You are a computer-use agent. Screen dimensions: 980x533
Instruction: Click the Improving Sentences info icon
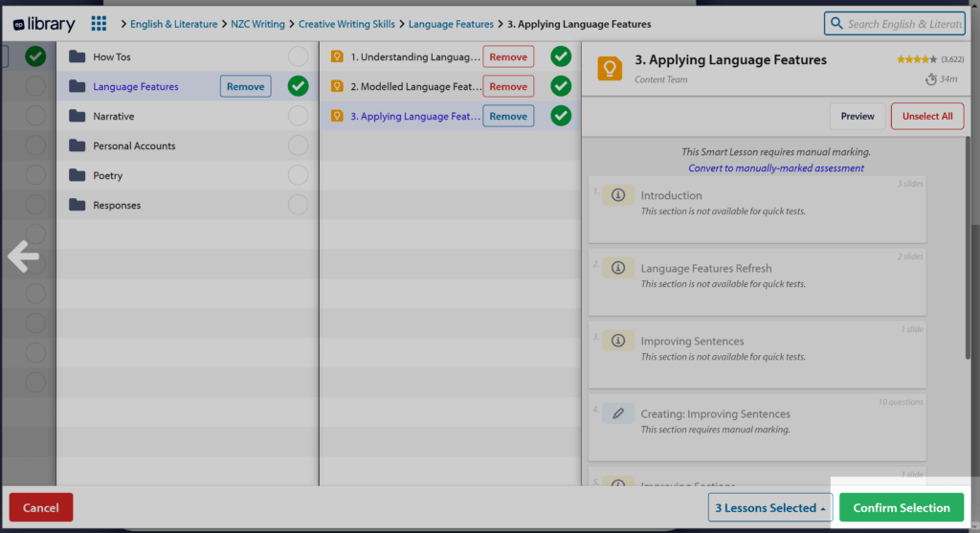click(x=618, y=341)
